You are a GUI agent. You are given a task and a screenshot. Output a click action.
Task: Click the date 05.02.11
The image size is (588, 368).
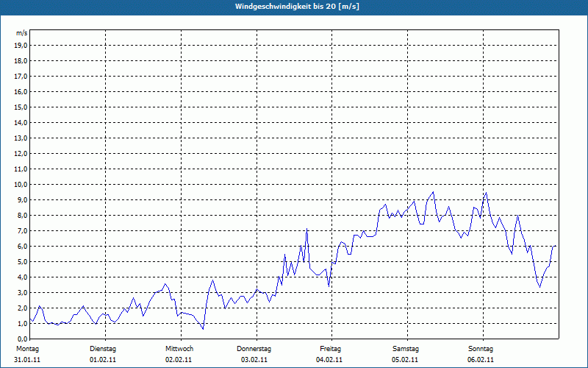[405, 360]
